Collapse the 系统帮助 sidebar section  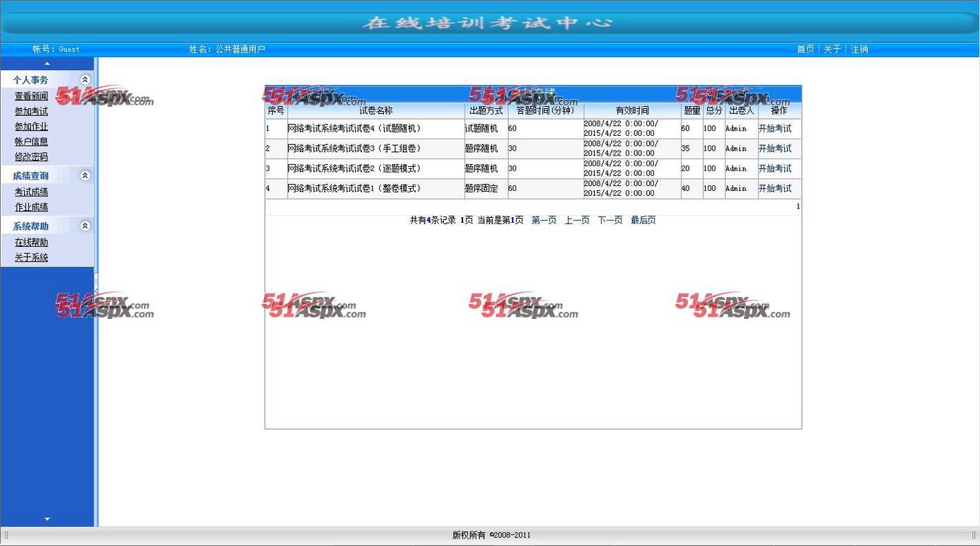85,226
